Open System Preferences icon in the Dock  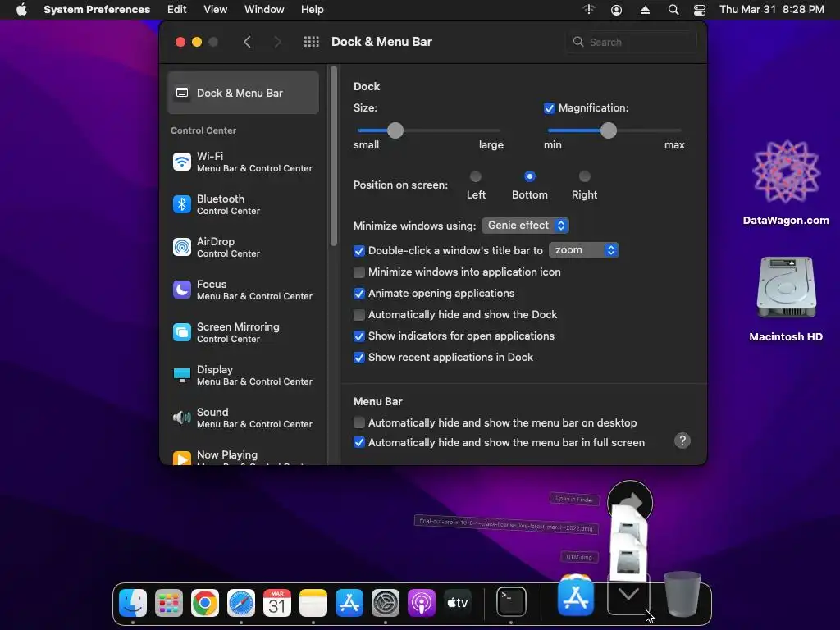[386, 603]
